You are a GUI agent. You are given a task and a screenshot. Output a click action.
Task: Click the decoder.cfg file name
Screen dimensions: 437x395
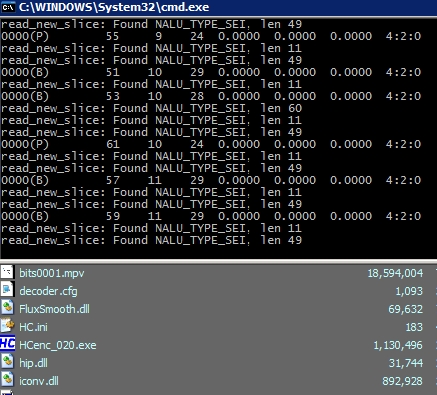click(48, 291)
